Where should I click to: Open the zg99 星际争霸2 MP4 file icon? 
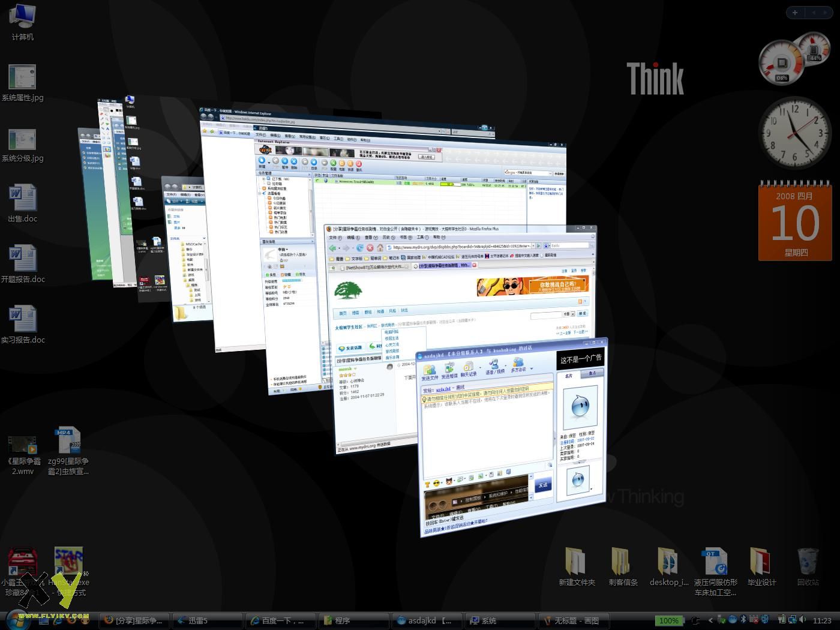pos(68,451)
